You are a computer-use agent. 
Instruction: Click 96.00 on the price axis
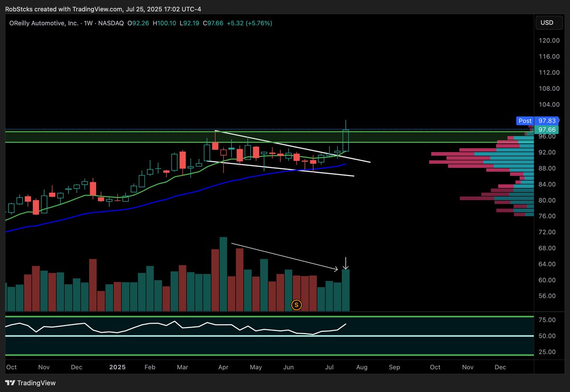pyautogui.click(x=547, y=137)
